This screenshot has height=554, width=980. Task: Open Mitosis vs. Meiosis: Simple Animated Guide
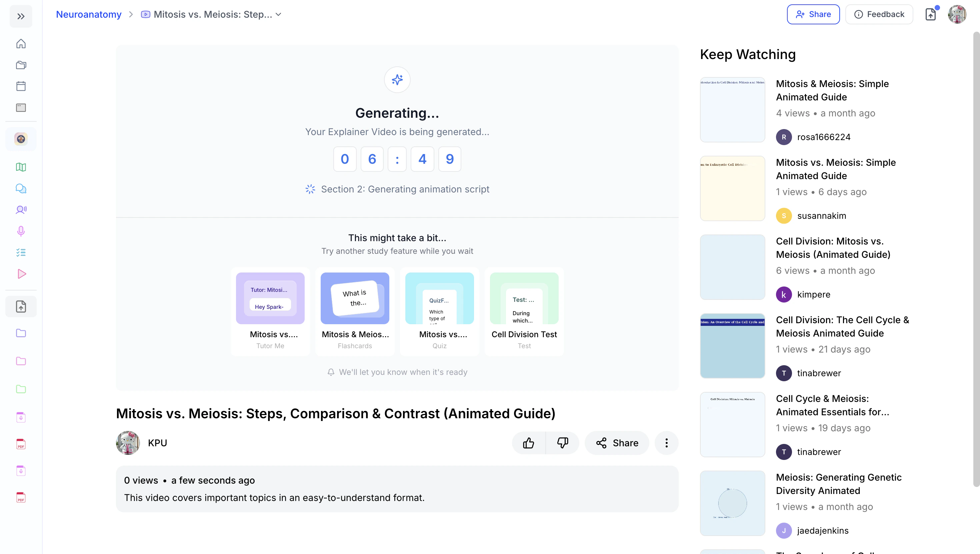836,169
